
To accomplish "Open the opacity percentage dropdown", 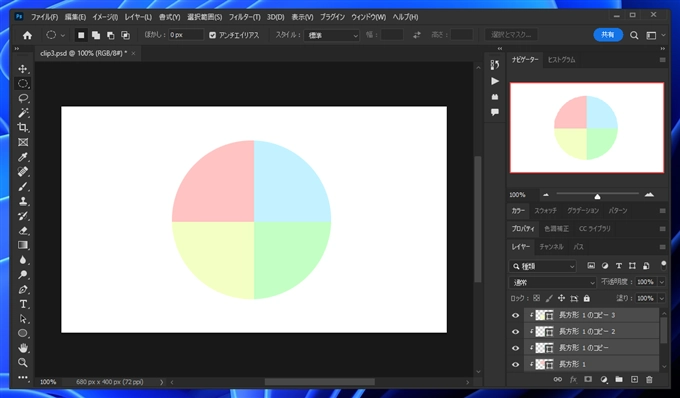I will pyautogui.click(x=662, y=282).
